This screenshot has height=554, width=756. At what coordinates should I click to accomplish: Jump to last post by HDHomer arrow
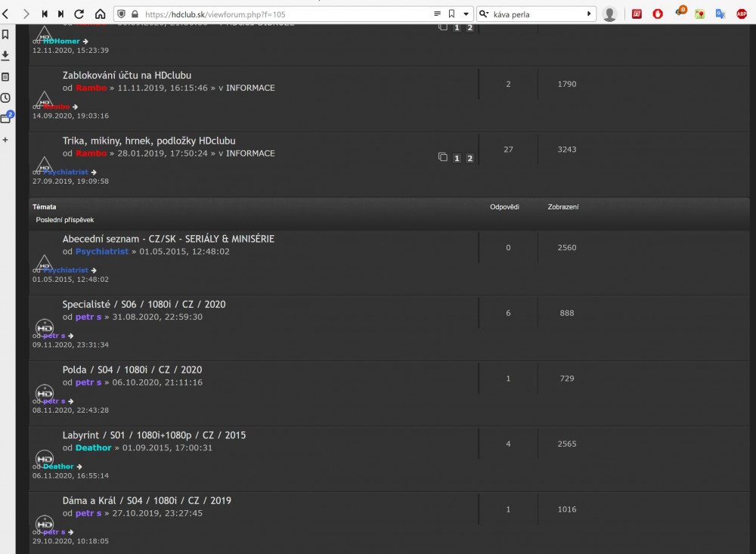[85, 42]
